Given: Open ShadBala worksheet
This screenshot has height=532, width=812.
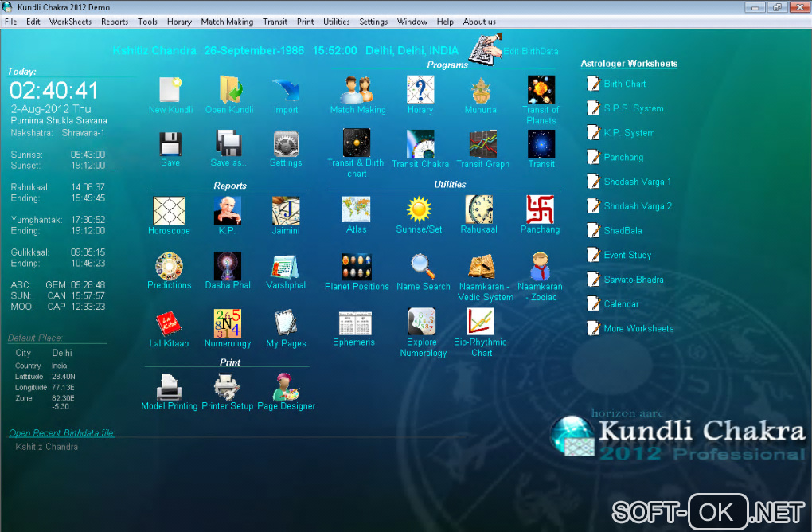Looking at the screenshot, I should [x=623, y=230].
